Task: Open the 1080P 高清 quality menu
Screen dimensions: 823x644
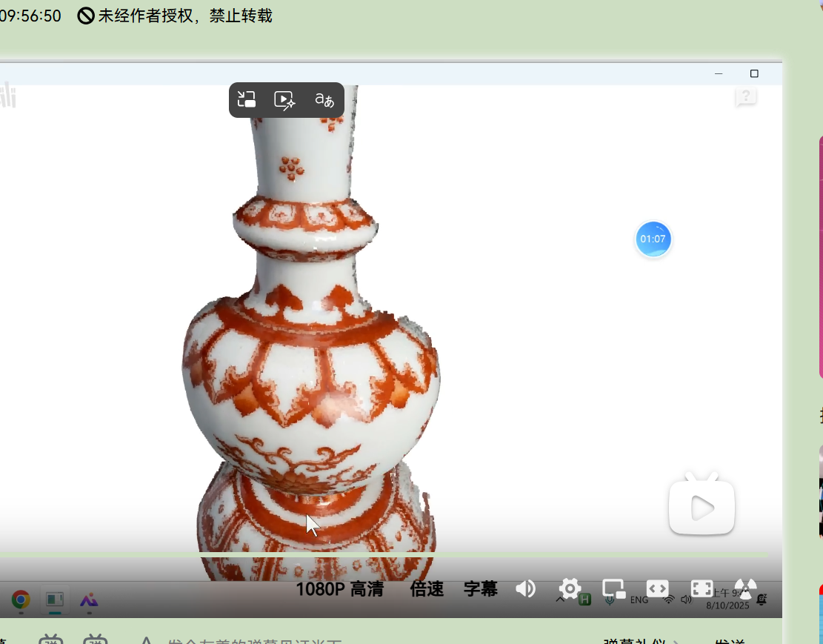Action: (339, 589)
